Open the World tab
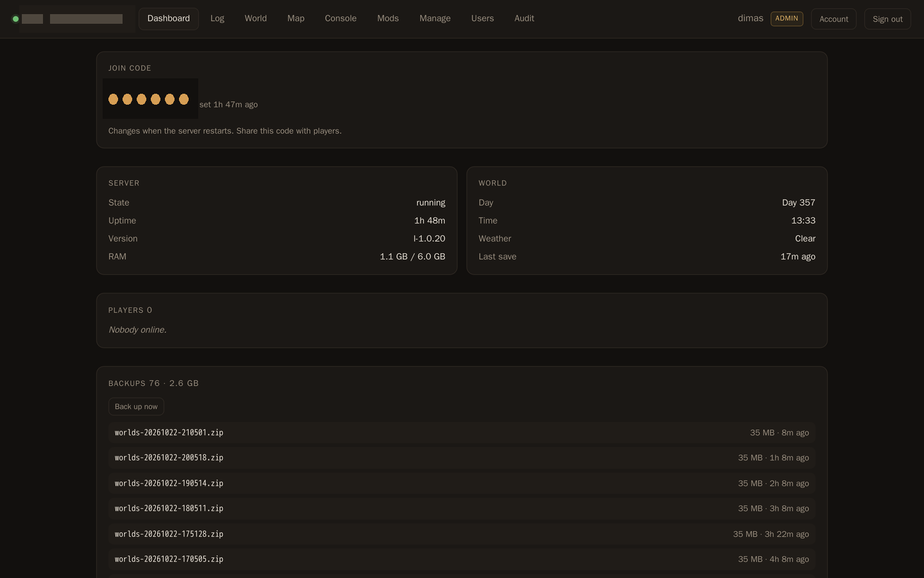 click(x=255, y=19)
